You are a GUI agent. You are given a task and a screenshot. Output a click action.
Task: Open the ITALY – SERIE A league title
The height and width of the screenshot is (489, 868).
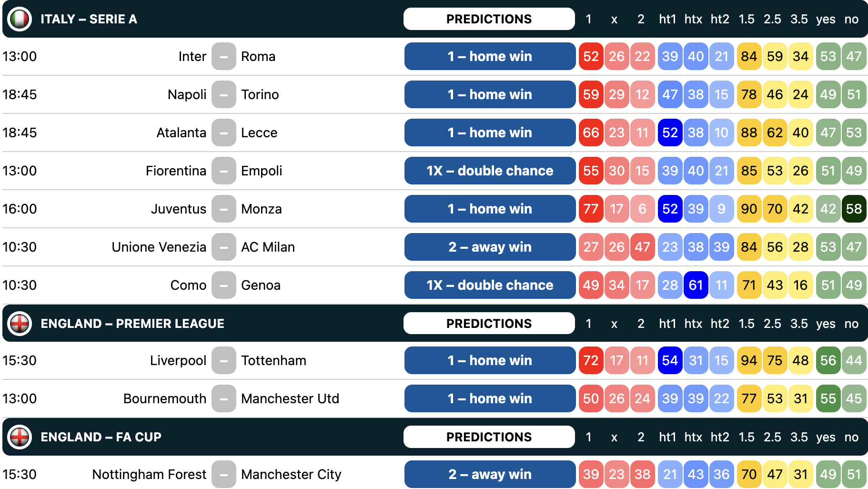point(89,19)
